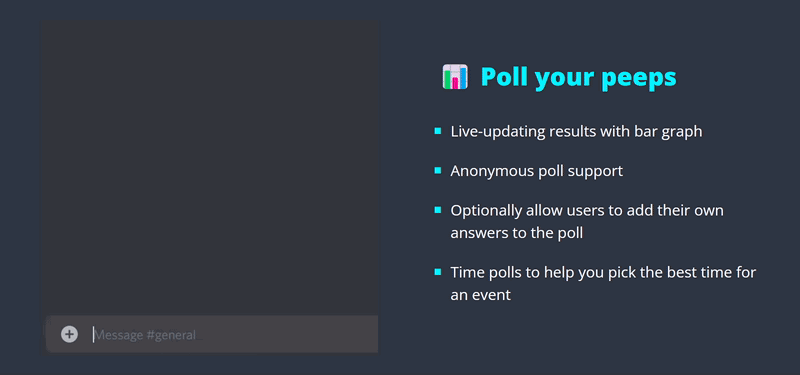Click the bar chart emoji icon
Viewport: 800px width, 375px height.
pyautogui.click(x=455, y=77)
